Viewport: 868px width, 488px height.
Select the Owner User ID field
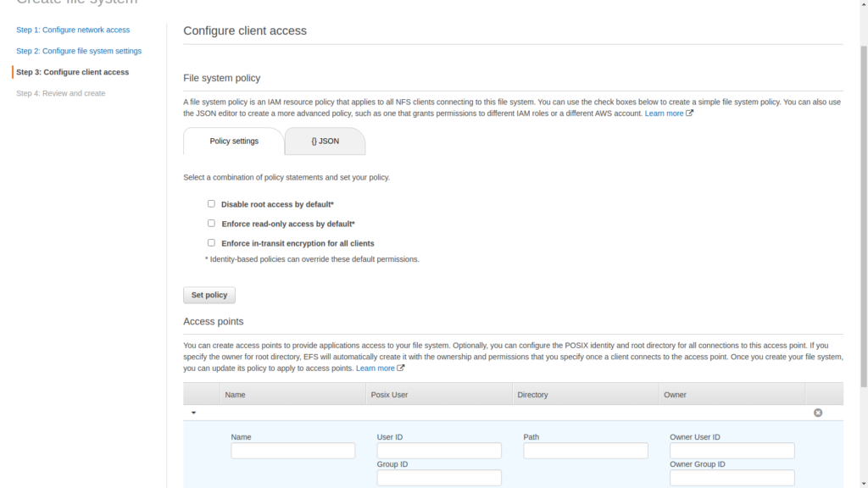point(732,451)
